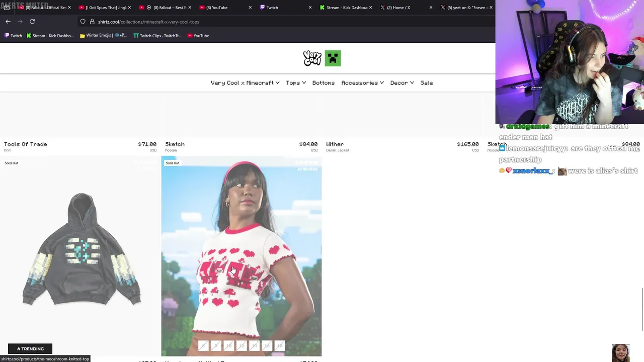Open the Wither Denim Jacket product title
Screen dimensions: 644x362
[335, 144]
